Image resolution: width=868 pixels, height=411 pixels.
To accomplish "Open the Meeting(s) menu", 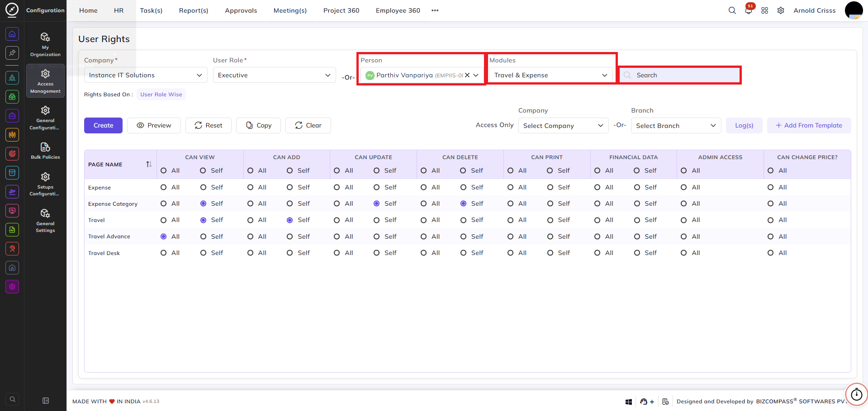I will pos(290,10).
